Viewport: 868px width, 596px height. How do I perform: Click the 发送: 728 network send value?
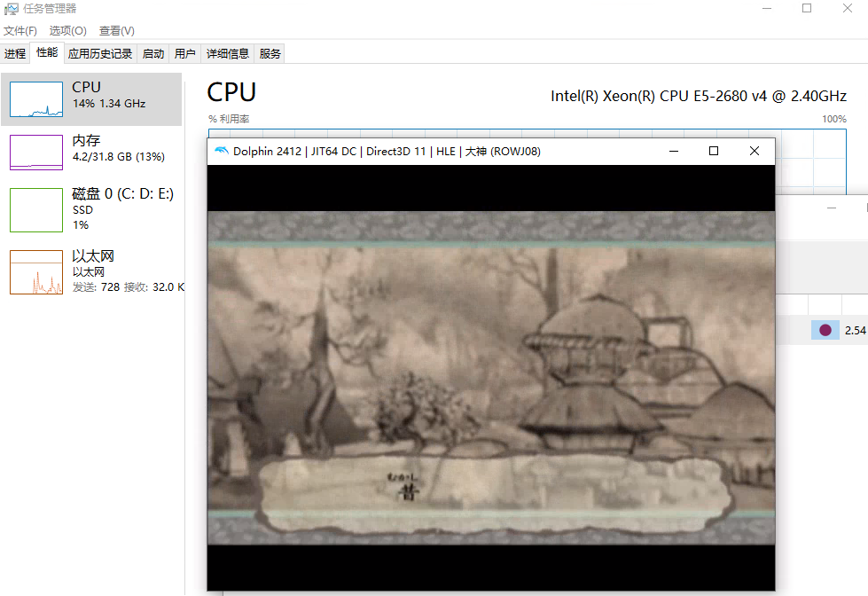[97, 287]
